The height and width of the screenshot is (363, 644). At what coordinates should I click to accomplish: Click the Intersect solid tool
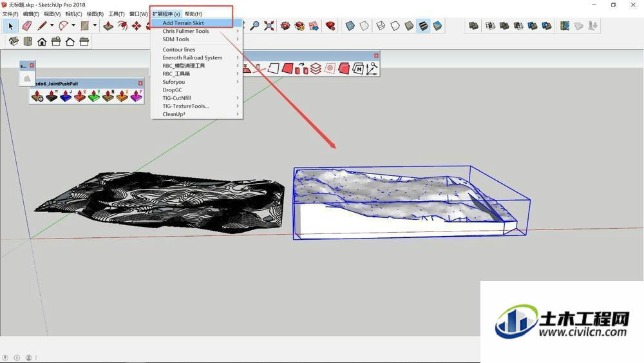click(490, 26)
